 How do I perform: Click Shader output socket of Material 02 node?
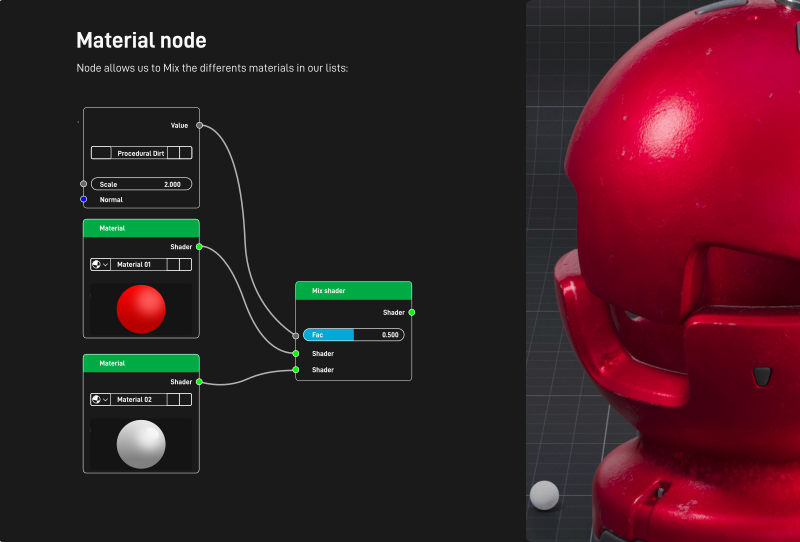[199, 382]
